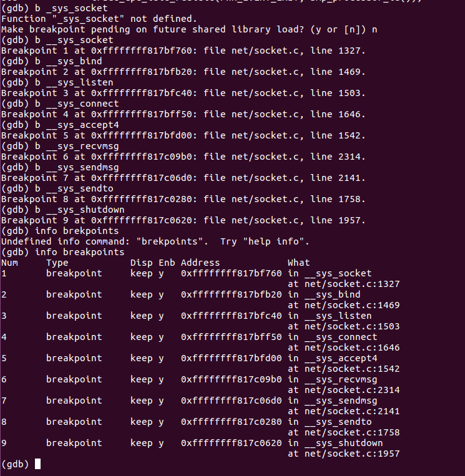Click the cursor at the bottom gdb prompt
Viewport: 465px width, 476px height.
pos(37,464)
